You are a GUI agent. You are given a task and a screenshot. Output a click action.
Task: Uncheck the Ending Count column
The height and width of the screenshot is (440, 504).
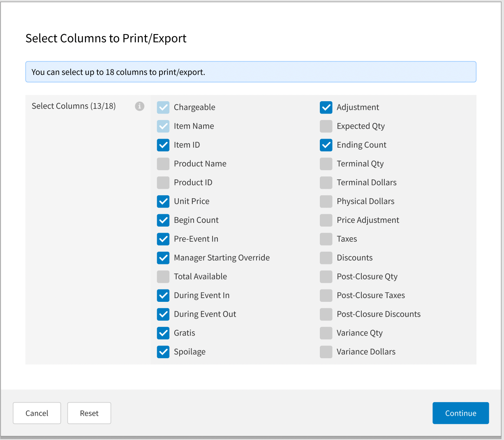(326, 145)
